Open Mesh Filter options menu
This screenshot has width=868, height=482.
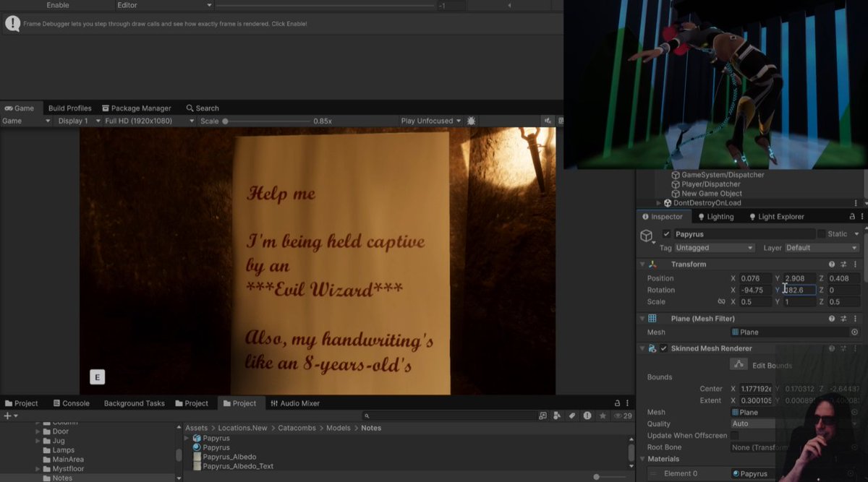click(855, 318)
